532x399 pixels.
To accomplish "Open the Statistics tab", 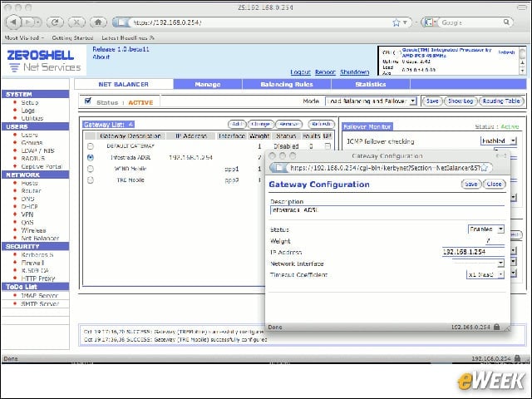I will (x=371, y=84).
